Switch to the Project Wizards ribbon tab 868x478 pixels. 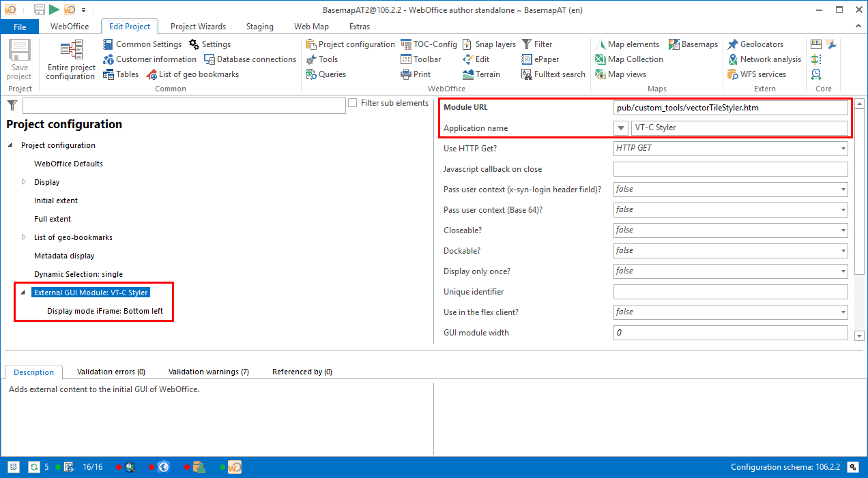pos(197,27)
